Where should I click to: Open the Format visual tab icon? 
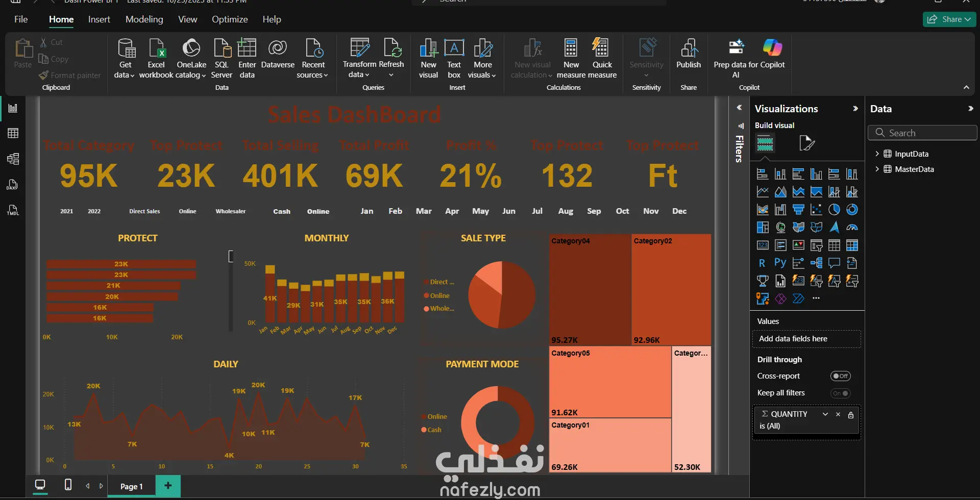point(806,143)
